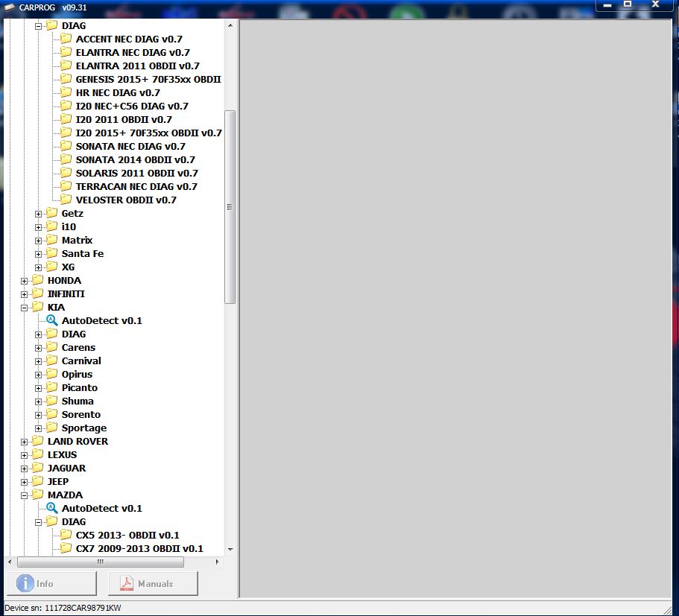Click folder icon of HR NEC DIAG v0.7
679x616 pixels.
[66, 92]
